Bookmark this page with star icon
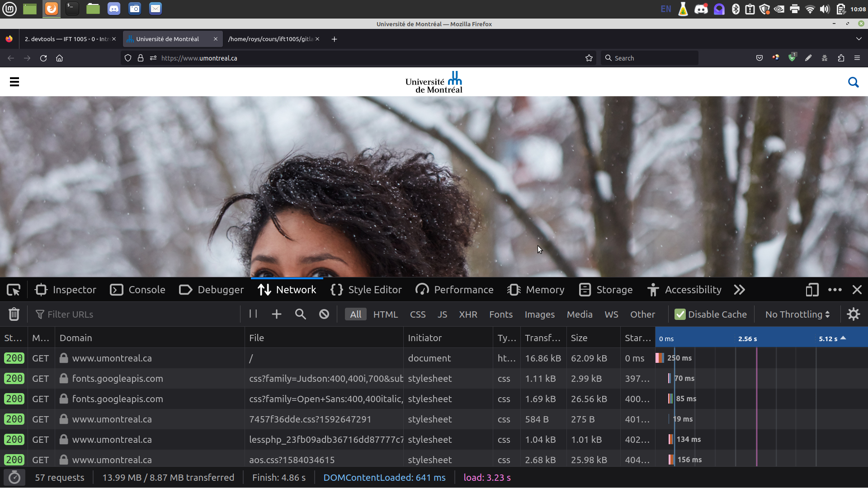Screen dimensions: 868x488 pos(589,58)
